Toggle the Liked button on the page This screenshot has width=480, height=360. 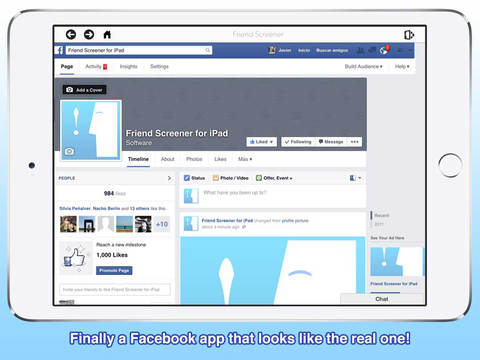261,142
